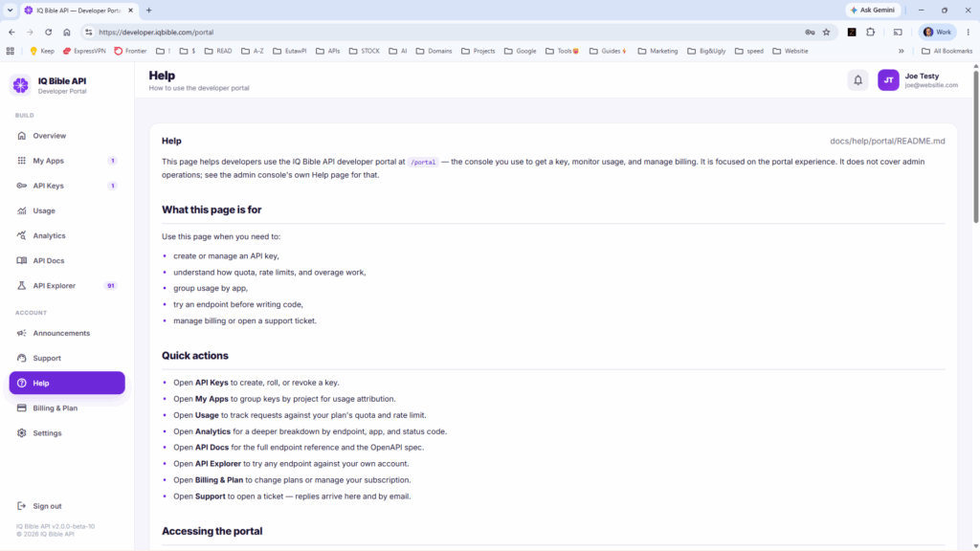980x551 pixels.
Task: Open the new tab plus button
Action: tap(148, 10)
